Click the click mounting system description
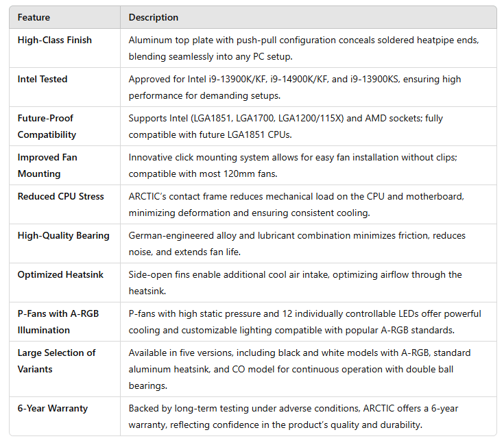This screenshot has width=504, height=441. pos(293,165)
